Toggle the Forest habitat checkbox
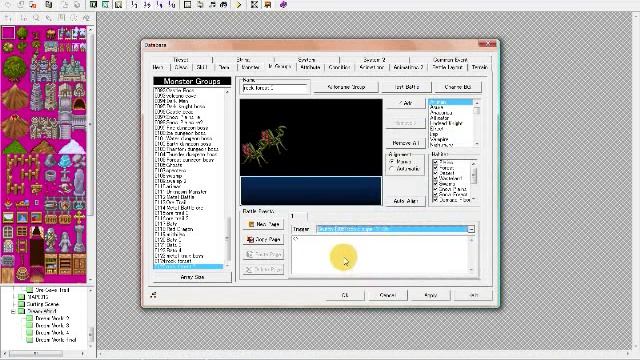The width and height of the screenshot is (640, 360). point(436,168)
